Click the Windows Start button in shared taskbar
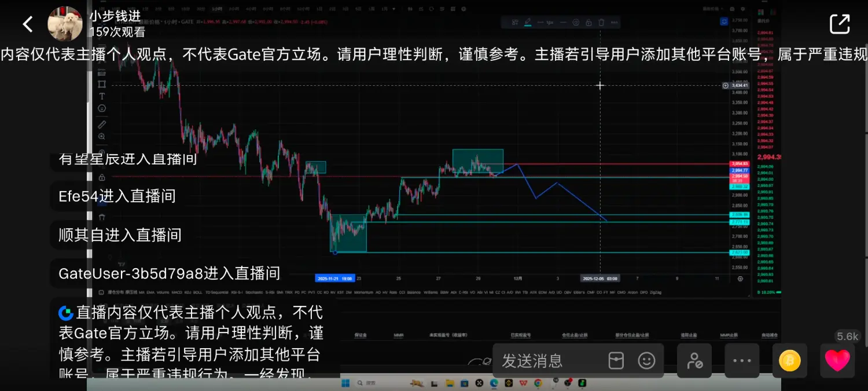This screenshot has width=868, height=391. [345, 383]
